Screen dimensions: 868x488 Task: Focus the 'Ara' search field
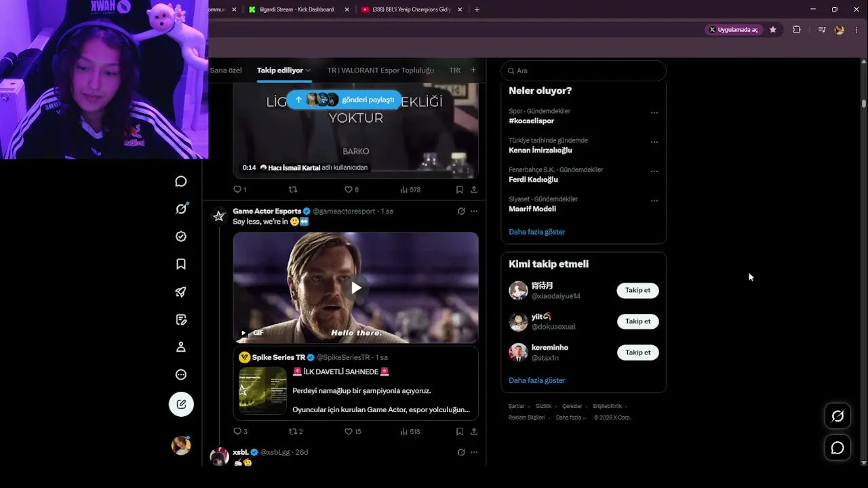583,70
